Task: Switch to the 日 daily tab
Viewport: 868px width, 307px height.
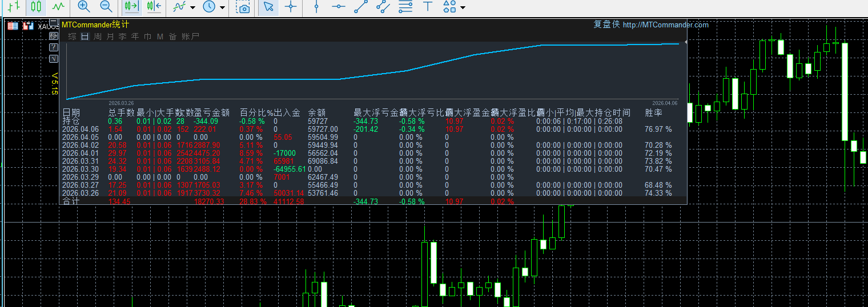Action: [85, 37]
